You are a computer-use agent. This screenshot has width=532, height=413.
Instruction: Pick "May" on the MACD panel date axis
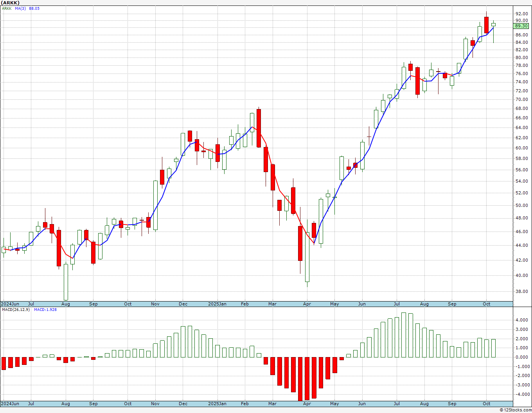pos(334,404)
